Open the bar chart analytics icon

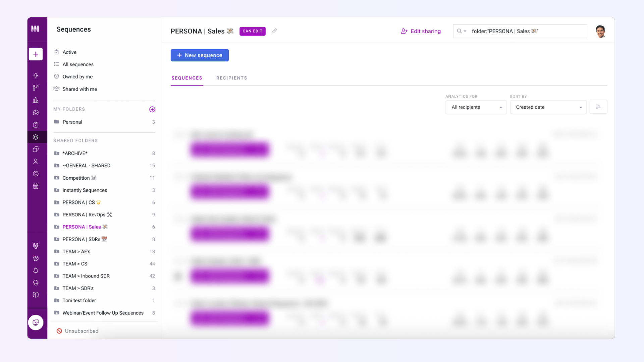36,100
